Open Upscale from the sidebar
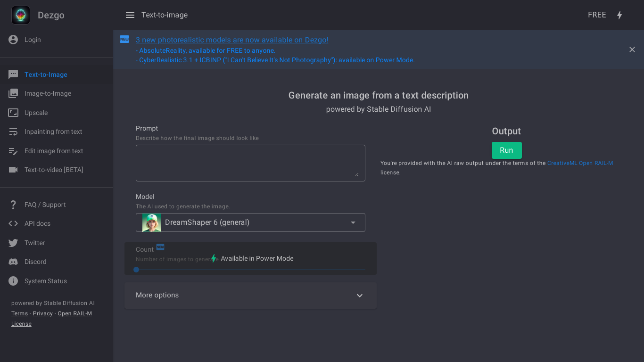The height and width of the screenshot is (362, 644). 36,113
